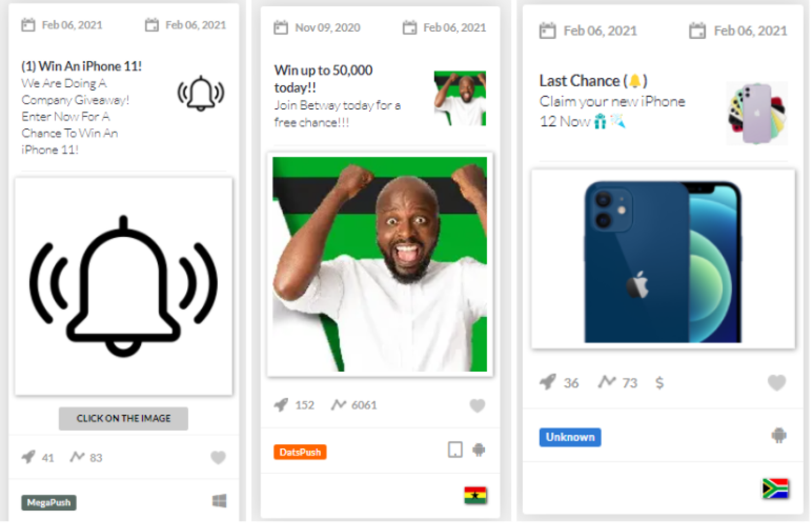Click rocket icon showing 152
The height and width of the screenshot is (529, 812).
[x=281, y=404]
